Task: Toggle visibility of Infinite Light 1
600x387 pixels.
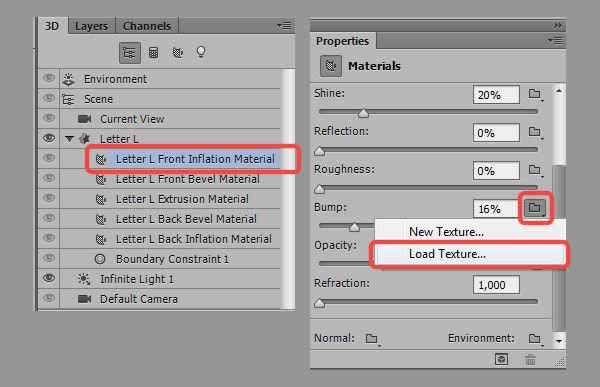Action: pos(49,278)
